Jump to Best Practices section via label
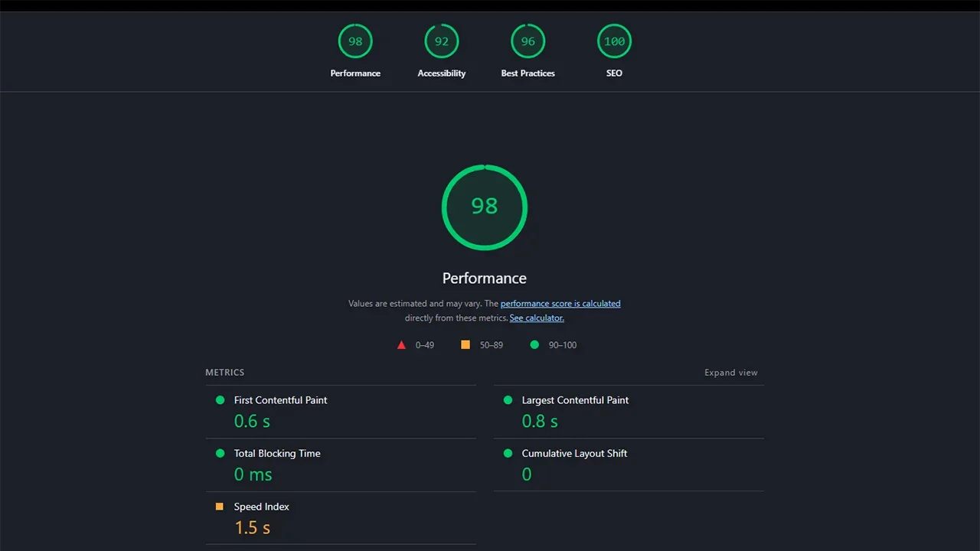The image size is (980, 551). pyautogui.click(x=528, y=73)
